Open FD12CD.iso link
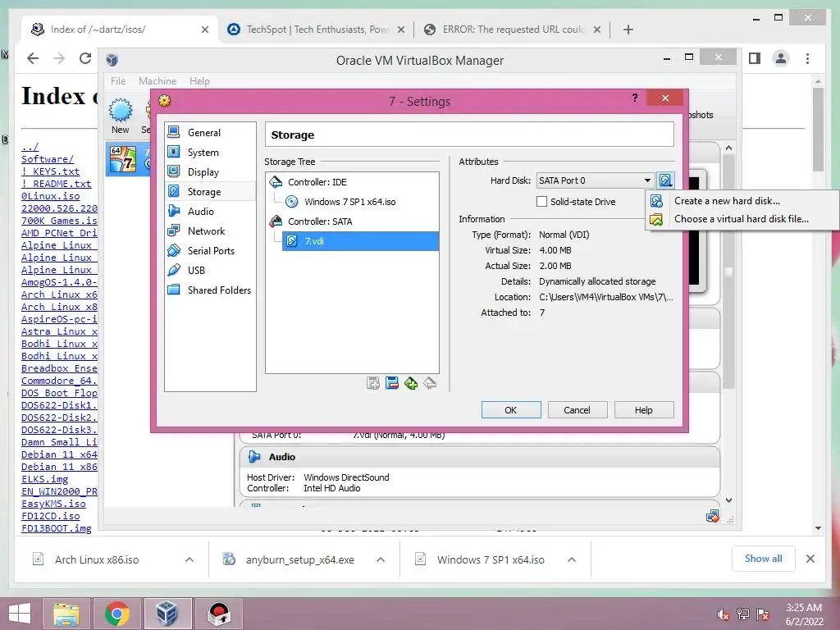 pos(50,516)
